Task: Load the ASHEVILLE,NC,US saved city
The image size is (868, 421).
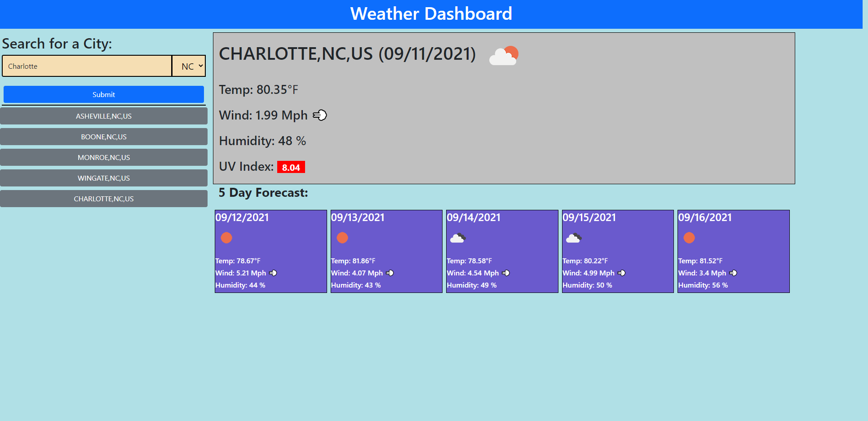Action: pos(104,116)
